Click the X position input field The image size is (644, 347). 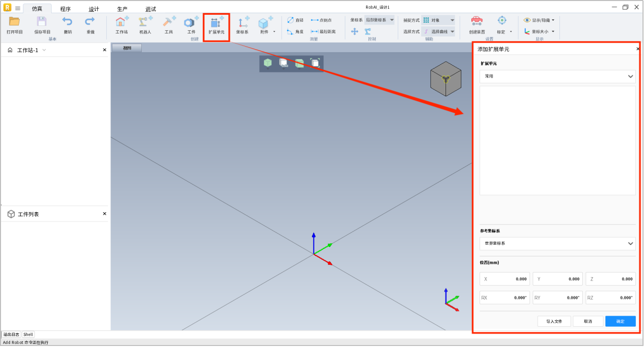click(x=504, y=279)
